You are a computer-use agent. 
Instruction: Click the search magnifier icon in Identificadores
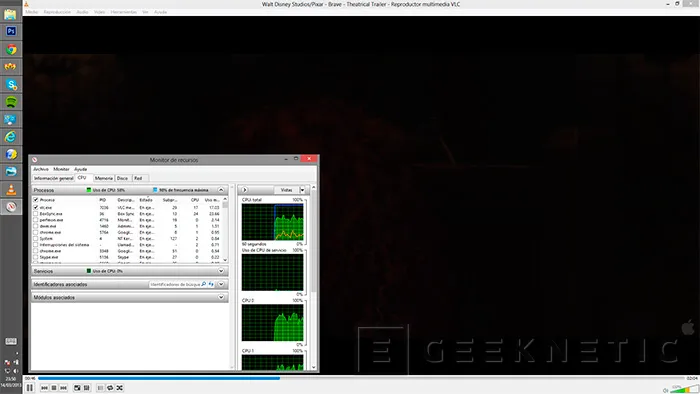[x=204, y=284]
